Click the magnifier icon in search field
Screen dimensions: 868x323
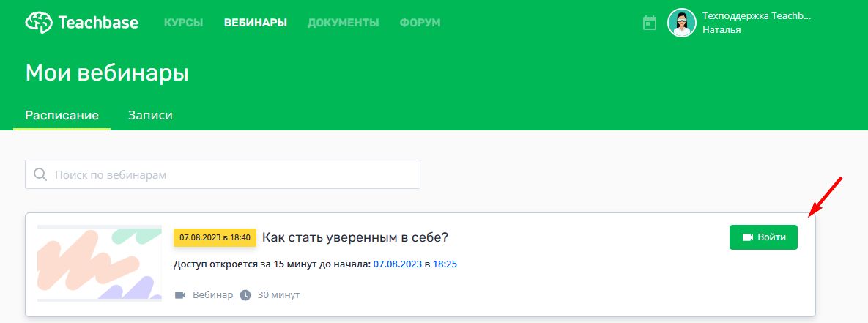click(40, 175)
